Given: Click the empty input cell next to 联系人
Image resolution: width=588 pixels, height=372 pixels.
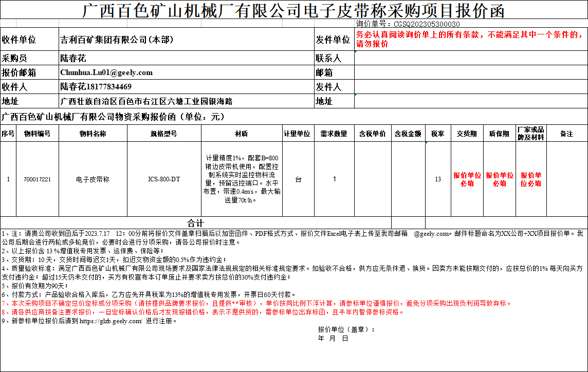Looking at the screenshot, I should click(x=471, y=58).
